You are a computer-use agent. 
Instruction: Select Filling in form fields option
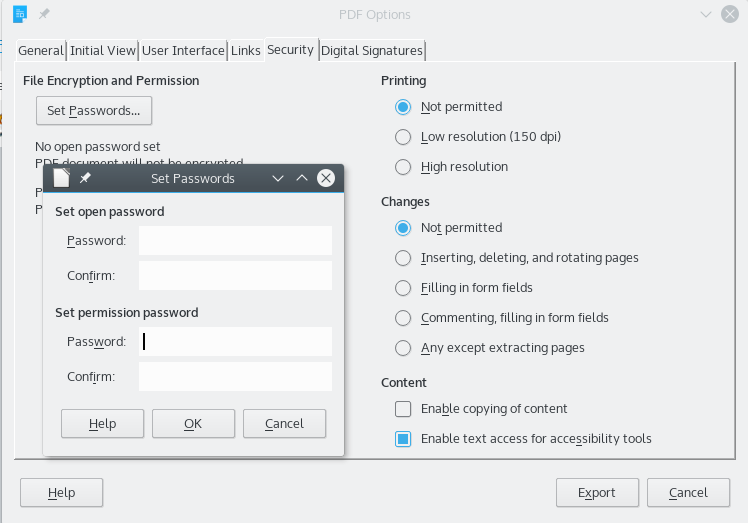(x=403, y=288)
